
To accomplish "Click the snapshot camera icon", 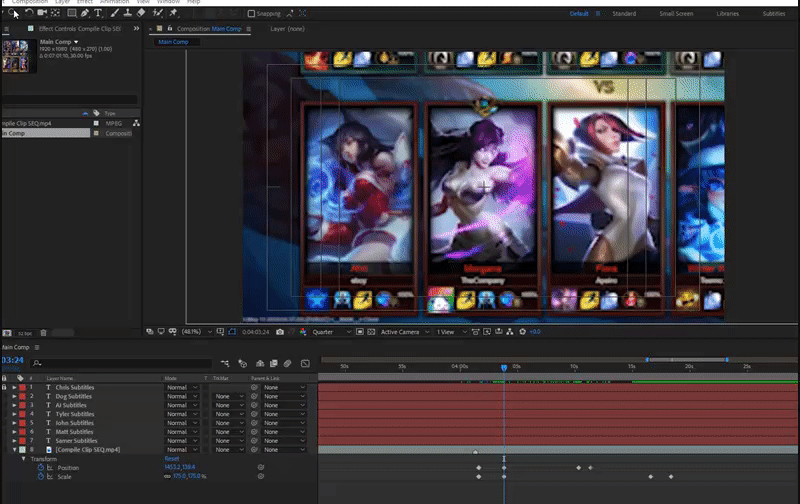I will click(x=279, y=331).
